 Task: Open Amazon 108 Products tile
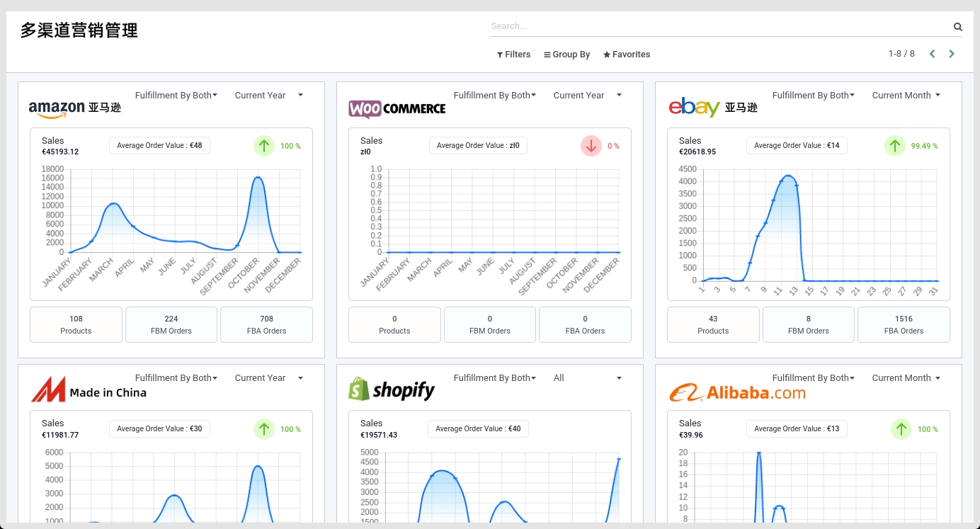[x=76, y=324]
